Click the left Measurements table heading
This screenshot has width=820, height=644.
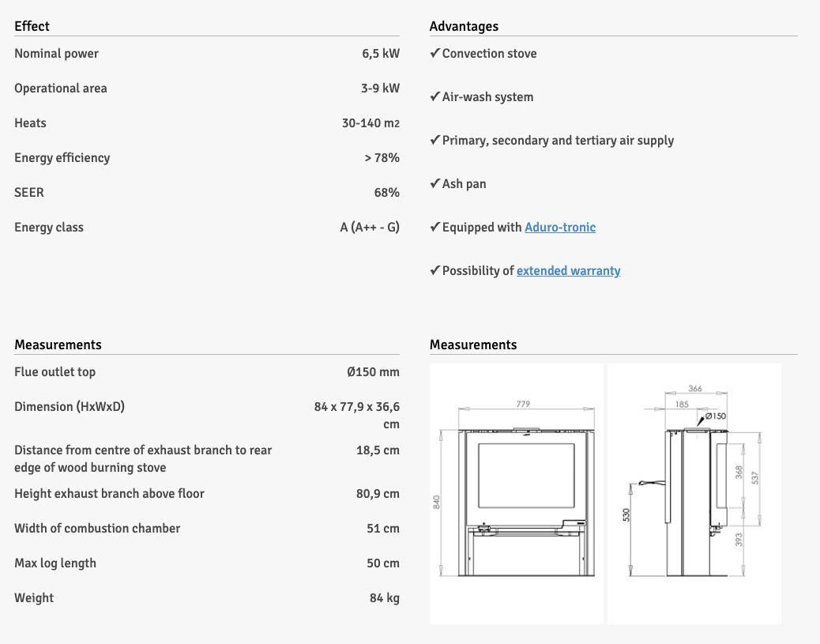click(x=58, y=345)
